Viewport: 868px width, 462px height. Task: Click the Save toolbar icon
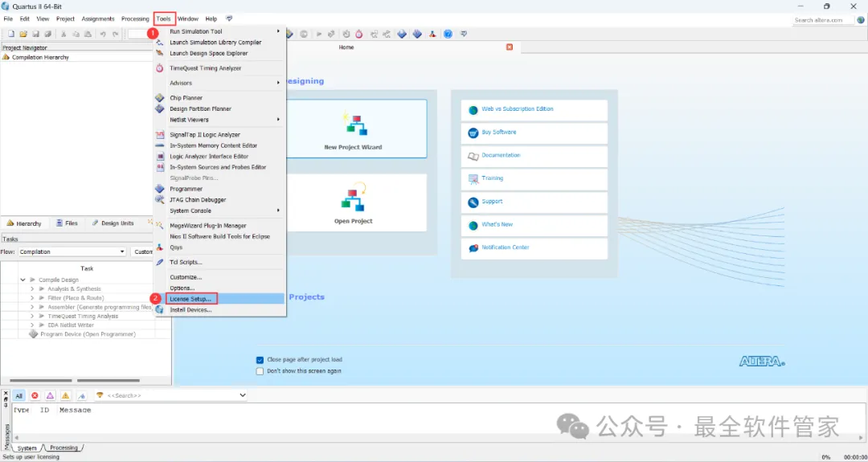[x=35, y=34]
